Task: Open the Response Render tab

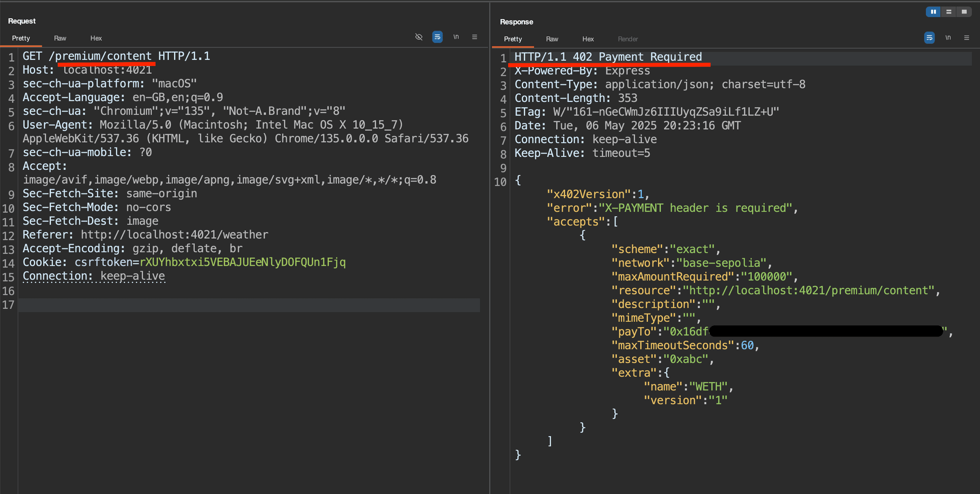Action: 628,39
